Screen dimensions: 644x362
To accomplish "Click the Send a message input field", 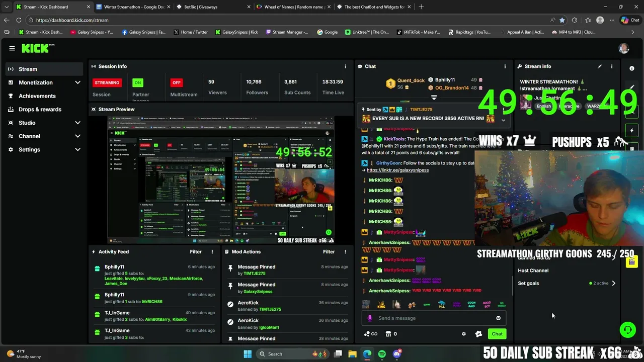I will pos(434,318).
